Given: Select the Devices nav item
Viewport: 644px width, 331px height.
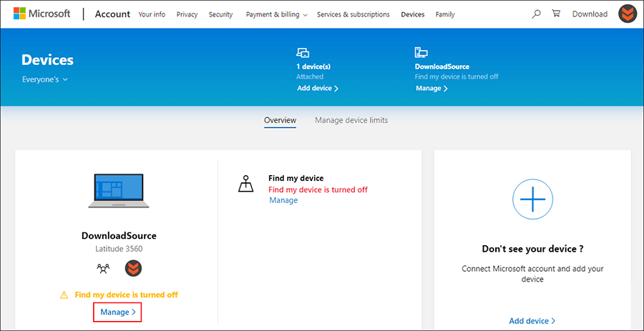Looking at the screenshot, I should tap(413, 14).
